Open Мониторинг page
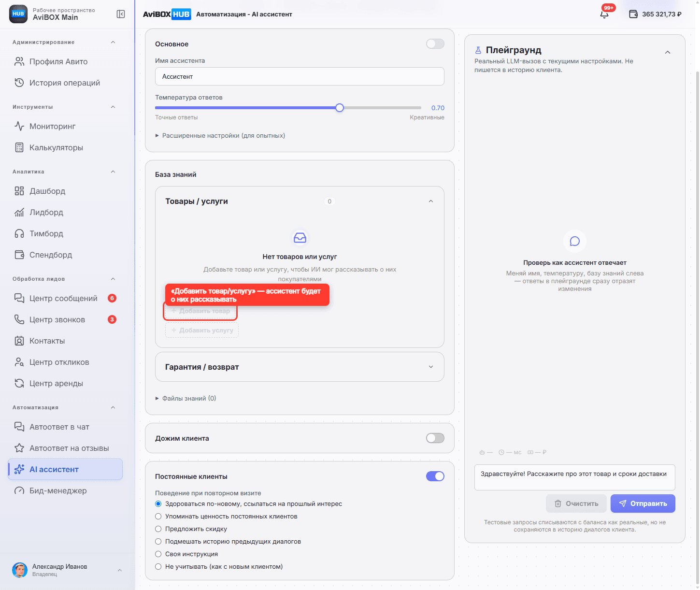The image size is (700, 590). [x=65, y=126]
